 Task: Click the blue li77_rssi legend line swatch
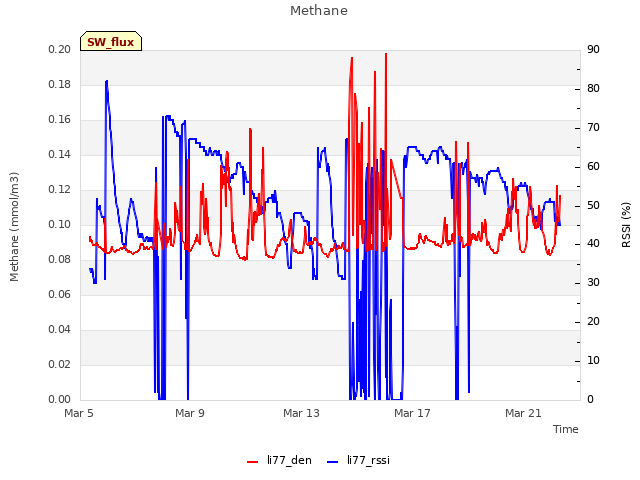point(333,462)
